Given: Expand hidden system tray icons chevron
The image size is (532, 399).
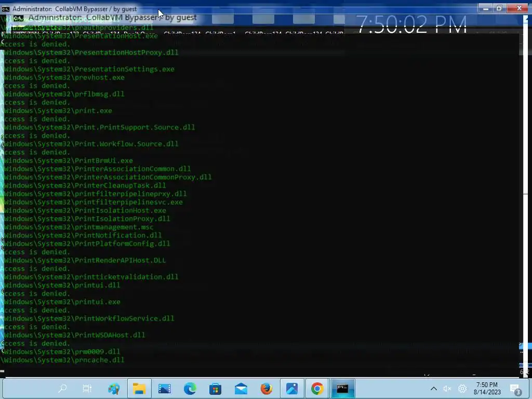Looking at the screenshot, I should [434, 389].
